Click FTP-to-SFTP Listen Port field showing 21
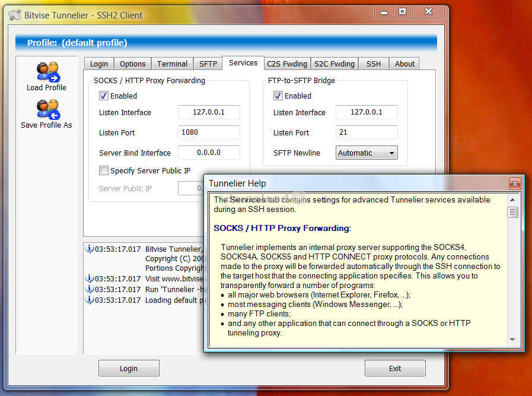532x396 pixels. tap(367, 132)
